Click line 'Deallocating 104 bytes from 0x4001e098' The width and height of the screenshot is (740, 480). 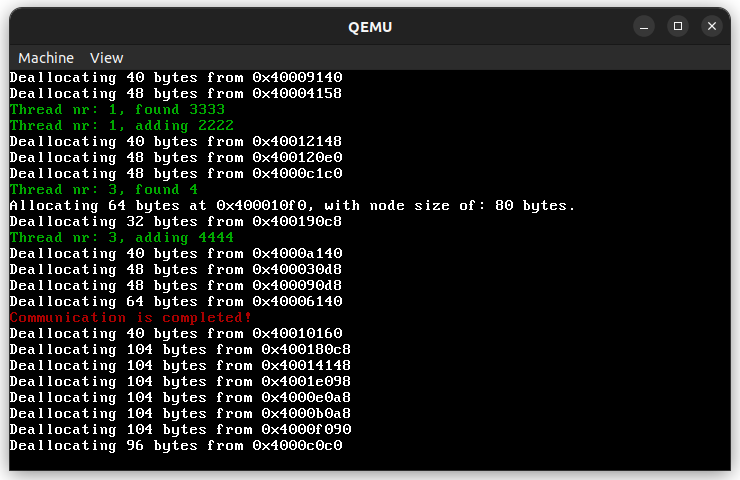point(180,382)
